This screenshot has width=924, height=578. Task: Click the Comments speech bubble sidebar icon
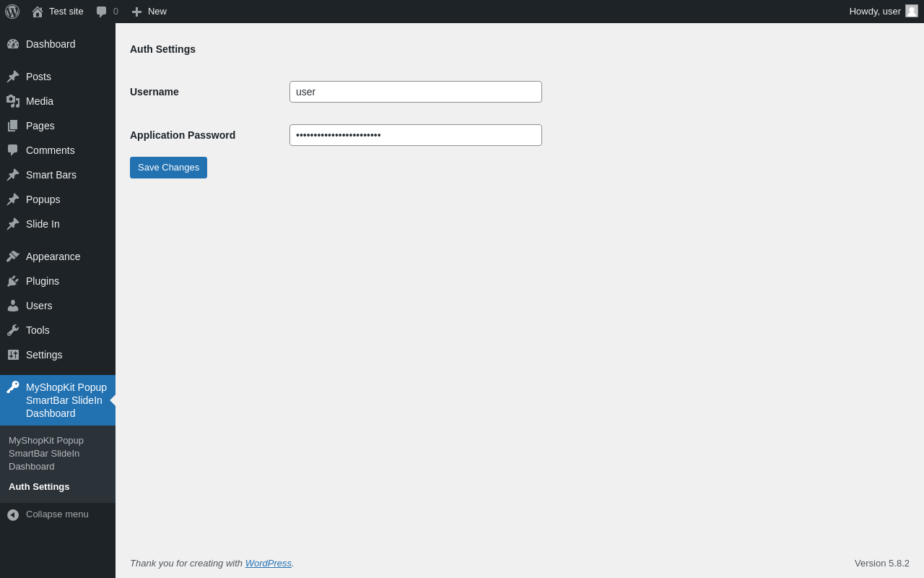[13, 150]
